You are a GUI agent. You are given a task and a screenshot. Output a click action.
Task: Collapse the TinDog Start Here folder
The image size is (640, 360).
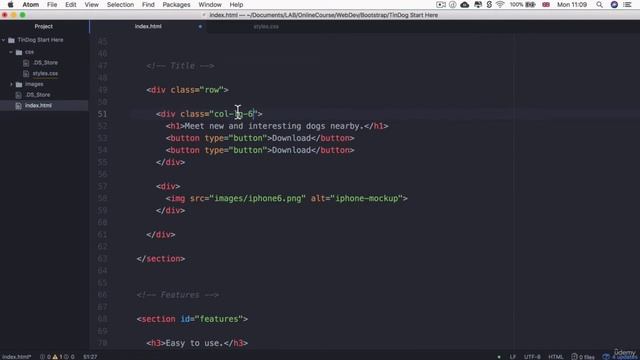click(4, 40)
